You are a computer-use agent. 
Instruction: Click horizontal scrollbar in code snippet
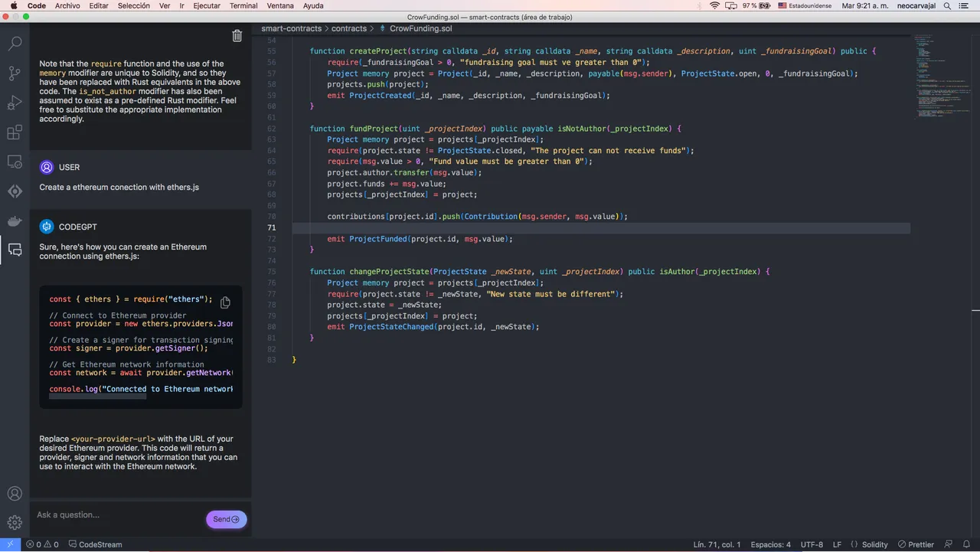coord(97,396)
